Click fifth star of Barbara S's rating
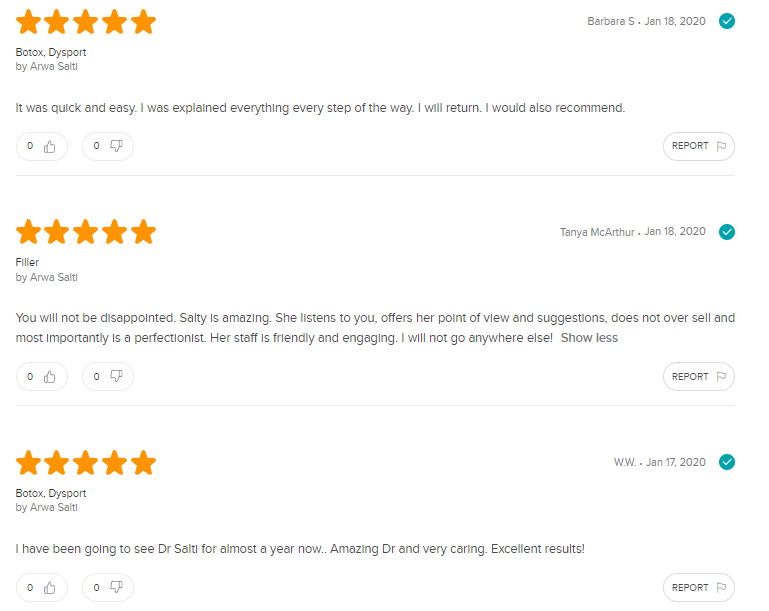 (x=144, y=21)
